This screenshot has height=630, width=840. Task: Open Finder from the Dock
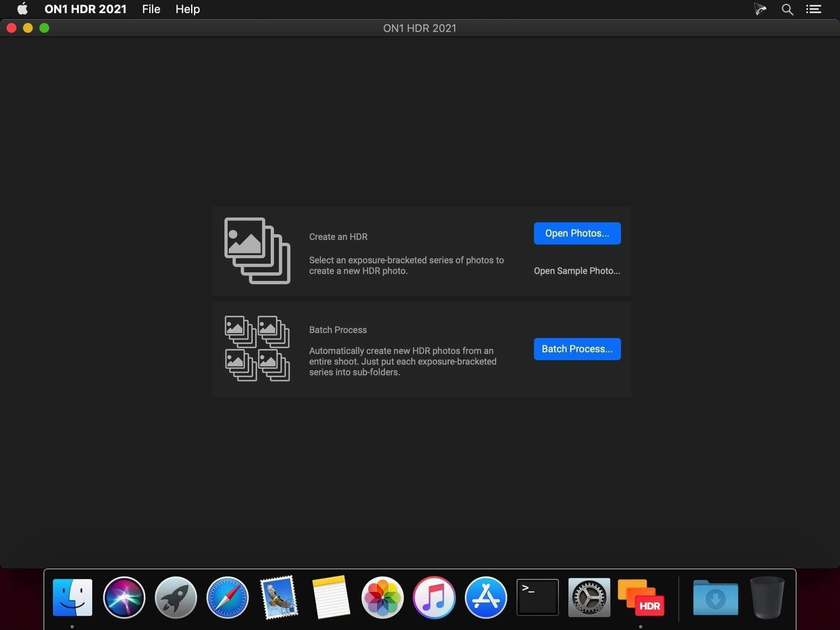coord(73,597)
